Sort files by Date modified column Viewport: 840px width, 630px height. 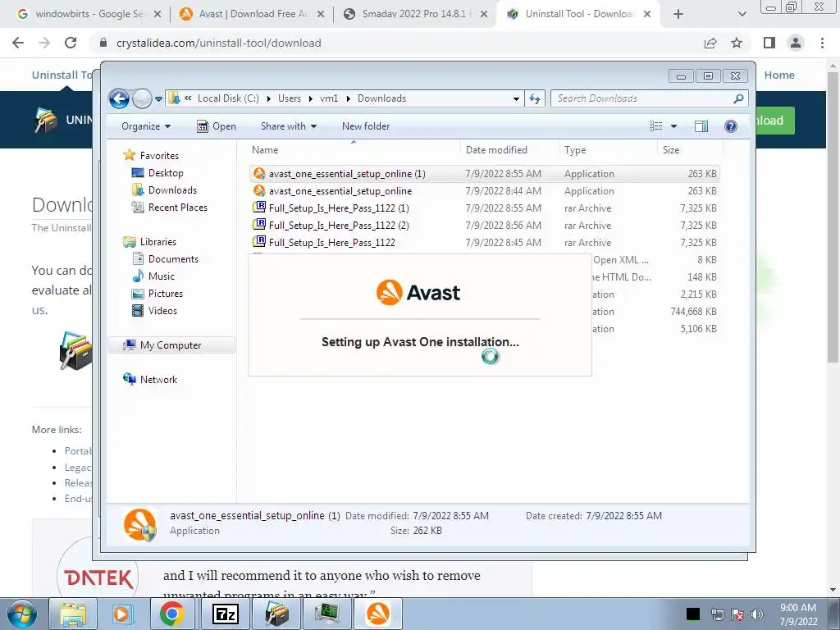pos(509,150)
